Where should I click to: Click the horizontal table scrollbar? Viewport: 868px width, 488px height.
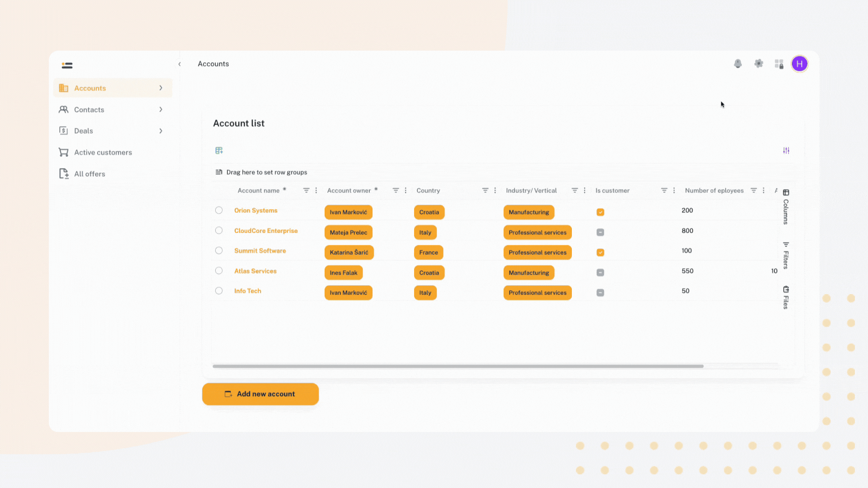pos(458,366)
